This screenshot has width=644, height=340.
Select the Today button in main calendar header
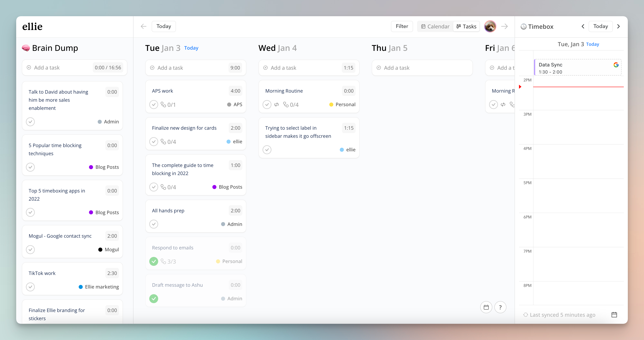point(164,26)
